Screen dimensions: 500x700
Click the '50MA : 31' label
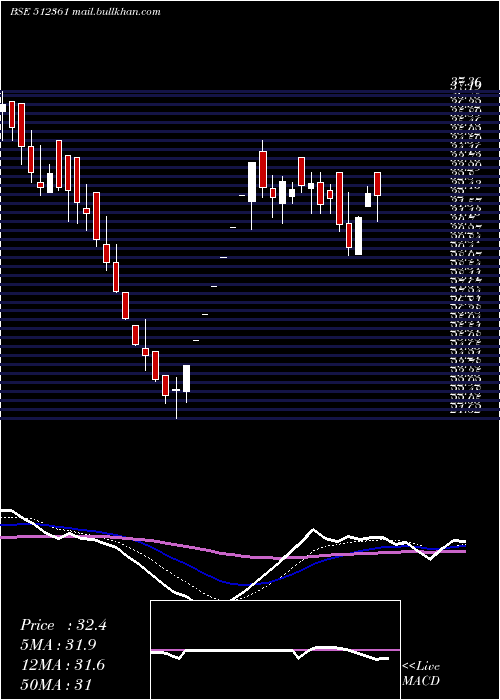tap(56, 684)
